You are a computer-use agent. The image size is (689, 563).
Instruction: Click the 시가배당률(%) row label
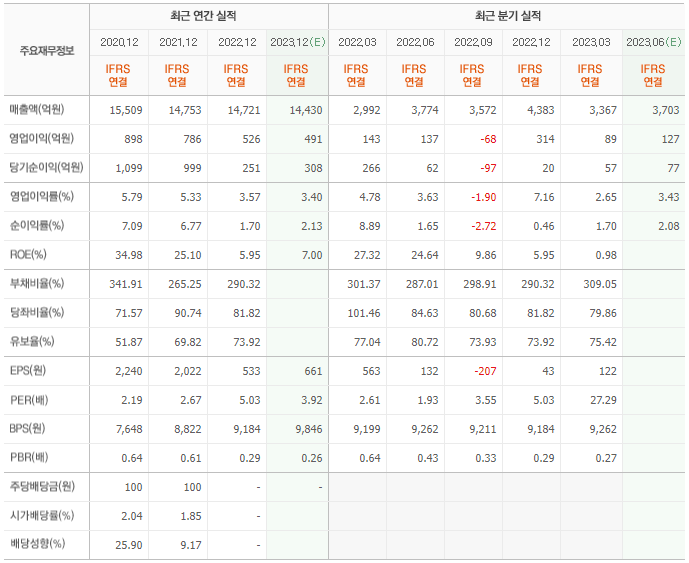pyautogui.click(x=42, y=516)
